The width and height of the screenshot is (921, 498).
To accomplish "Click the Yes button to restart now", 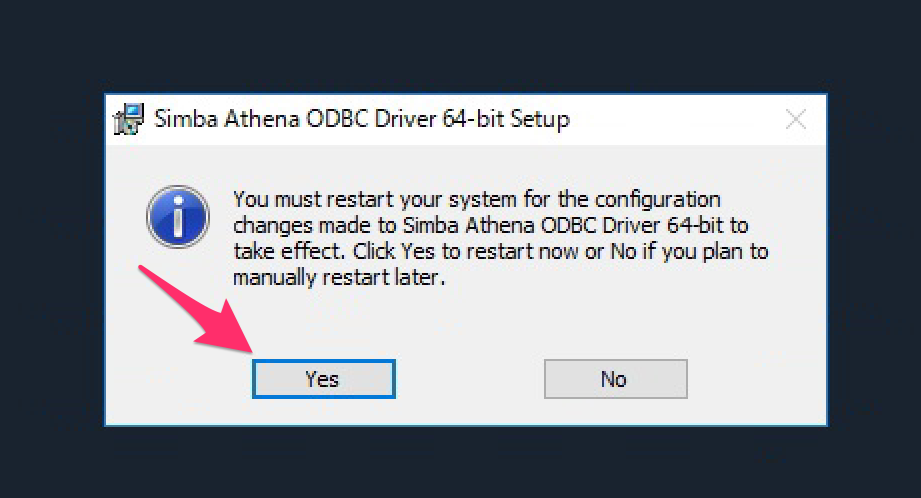I will tap(323, 379).
